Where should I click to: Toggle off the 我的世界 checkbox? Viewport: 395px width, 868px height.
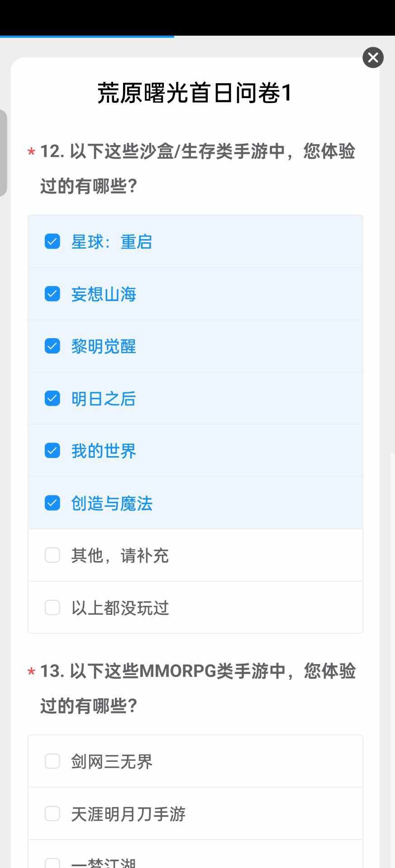(x=52, y=451)
